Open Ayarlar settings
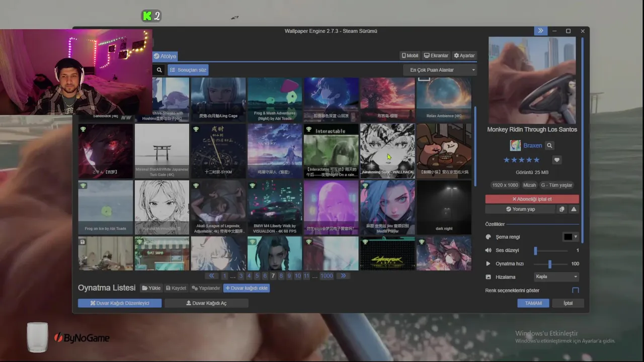 464,56
